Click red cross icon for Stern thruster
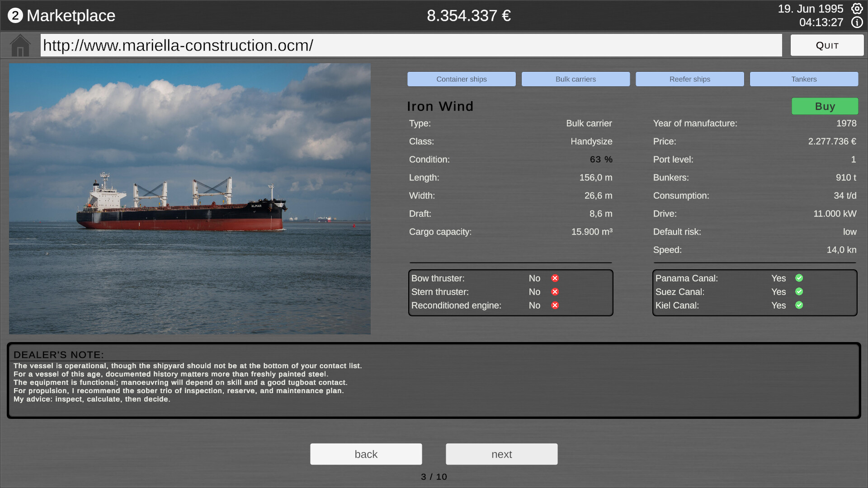The height and width of the screenshot is (488, 868). click(555, 292)
